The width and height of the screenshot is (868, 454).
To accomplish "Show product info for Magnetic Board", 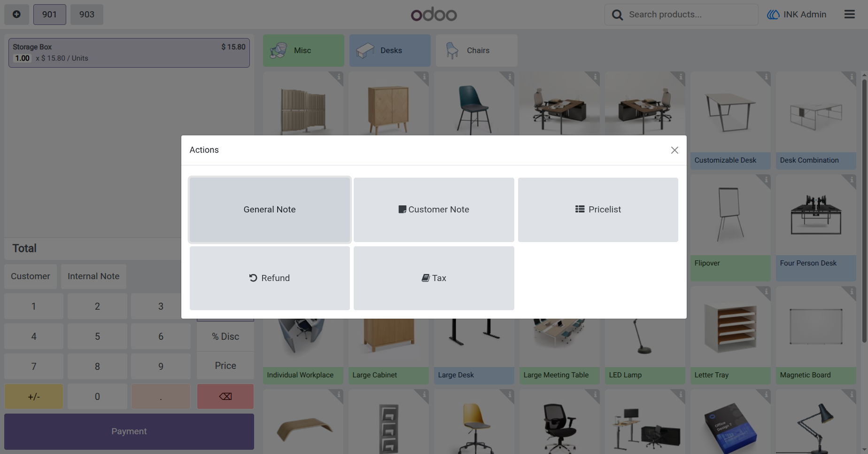I will pyautogui.click(x=851, y=292).
